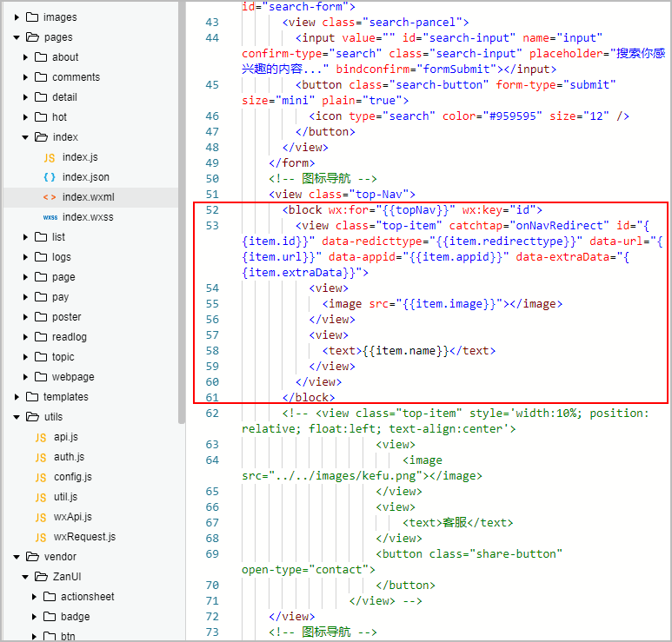This screenshot has height=642, width=672.
Task: Open the index.wxss stylesheet file
Action: (87, 217)
